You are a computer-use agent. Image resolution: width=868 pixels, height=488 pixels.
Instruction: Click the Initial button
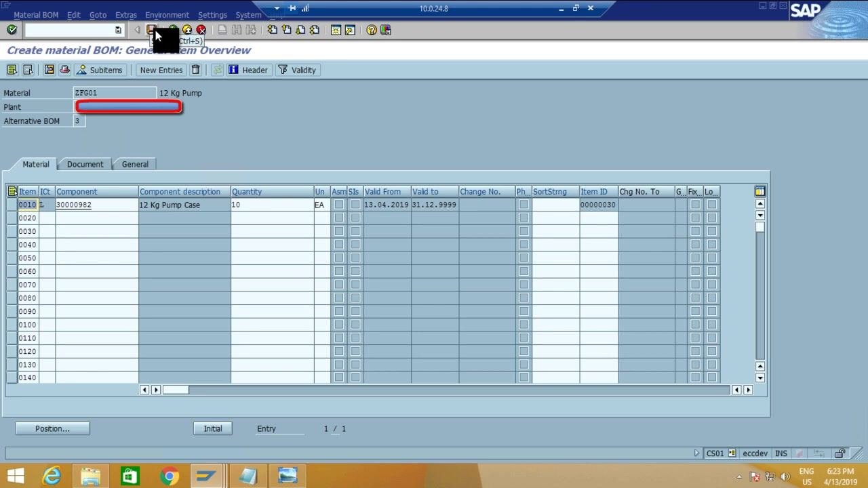213,428
